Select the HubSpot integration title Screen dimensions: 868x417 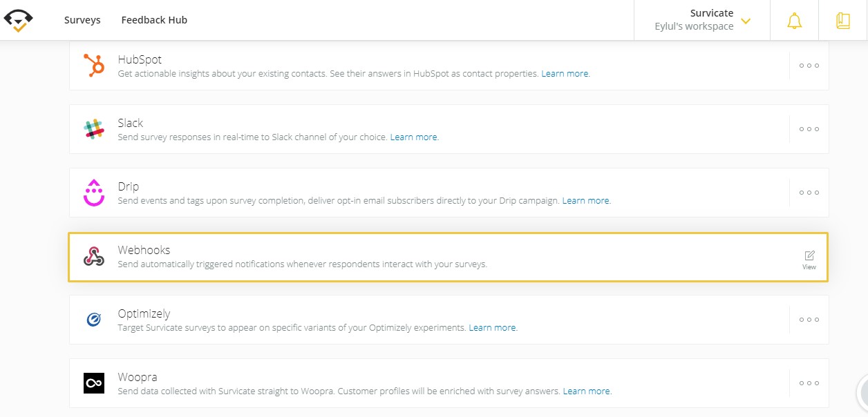tap(140, 60)
